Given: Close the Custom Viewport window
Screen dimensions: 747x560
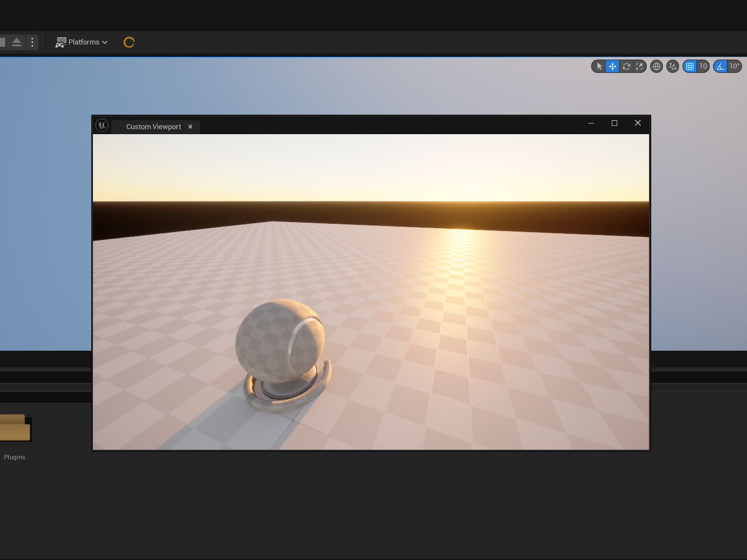Looking at the screenshot, I should pyautogui.click(x=638, y=123).
